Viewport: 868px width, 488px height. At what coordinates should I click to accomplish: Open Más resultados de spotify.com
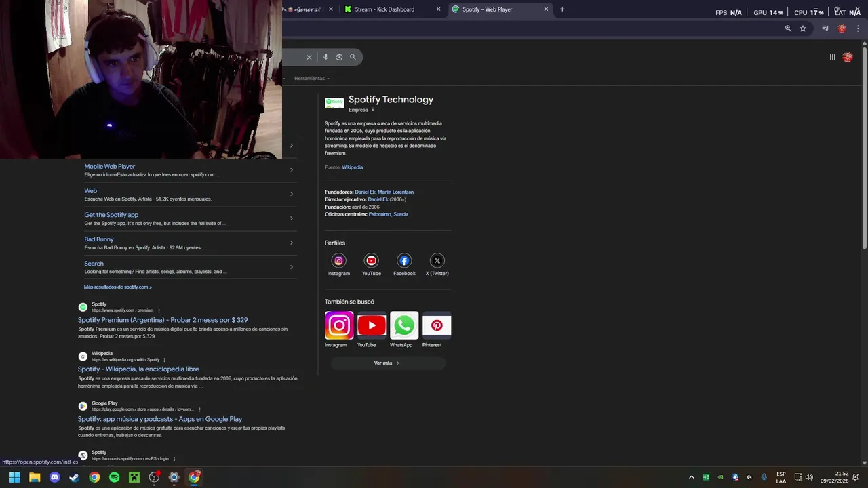(118, 287)
